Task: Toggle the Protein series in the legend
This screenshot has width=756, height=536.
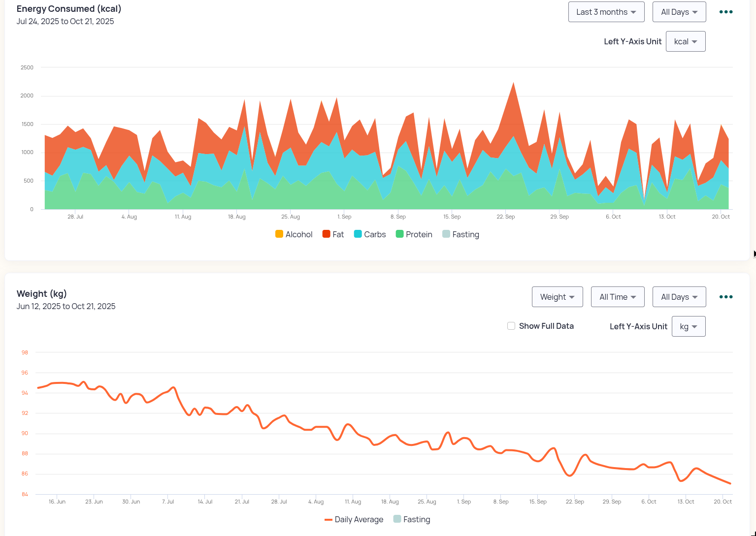Action: pyautogui.click(x=414, y=234)
